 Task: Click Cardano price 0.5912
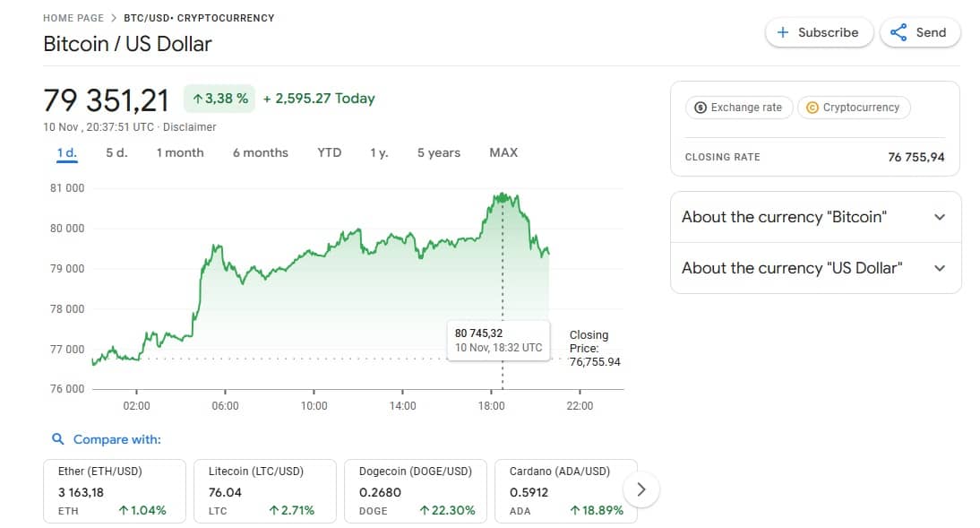pos(529,492)
